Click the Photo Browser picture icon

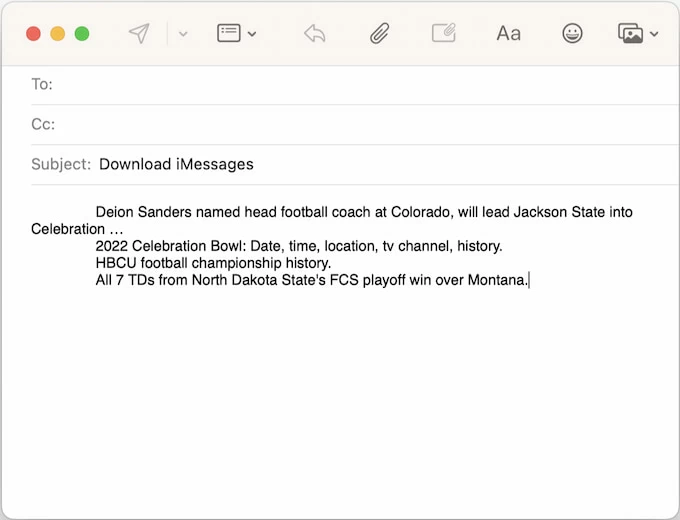(631, 33)
